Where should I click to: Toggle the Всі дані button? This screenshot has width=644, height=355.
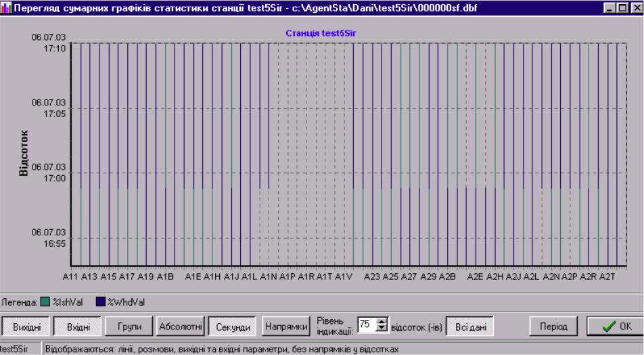tap(470, 327)
